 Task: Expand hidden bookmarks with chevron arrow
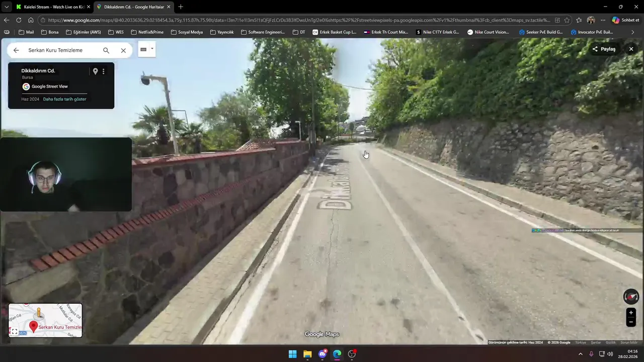point(632,32)
